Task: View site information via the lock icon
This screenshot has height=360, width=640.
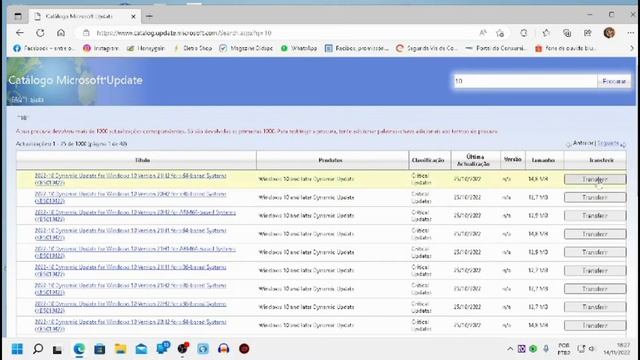Action: (86, 33)
